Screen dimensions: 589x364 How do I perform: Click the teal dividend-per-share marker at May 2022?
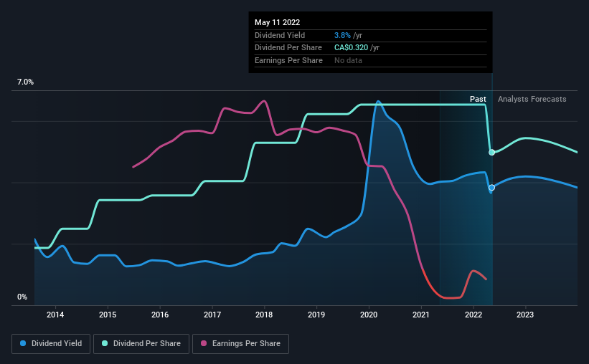[x=491, y=153]
